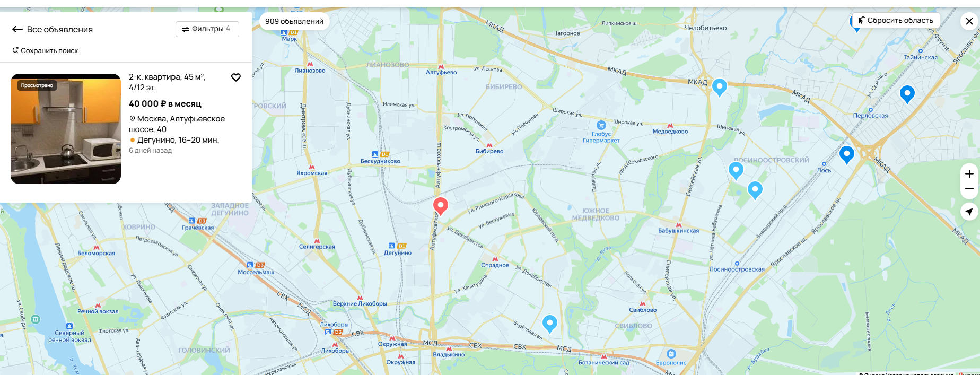Click the red selected map pin
Image resolution: width=980 pixels, height=375 pixels.
pyautogui.click(x=441, y=206)
